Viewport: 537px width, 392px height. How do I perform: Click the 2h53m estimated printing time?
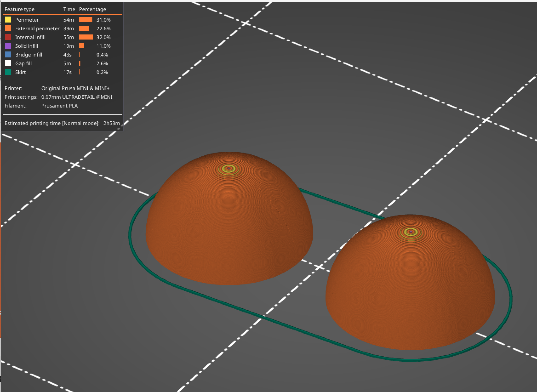tap(111, 123)
